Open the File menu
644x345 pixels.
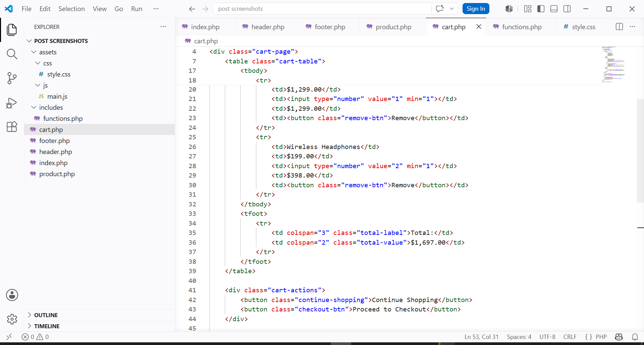(x=26, y=9)
